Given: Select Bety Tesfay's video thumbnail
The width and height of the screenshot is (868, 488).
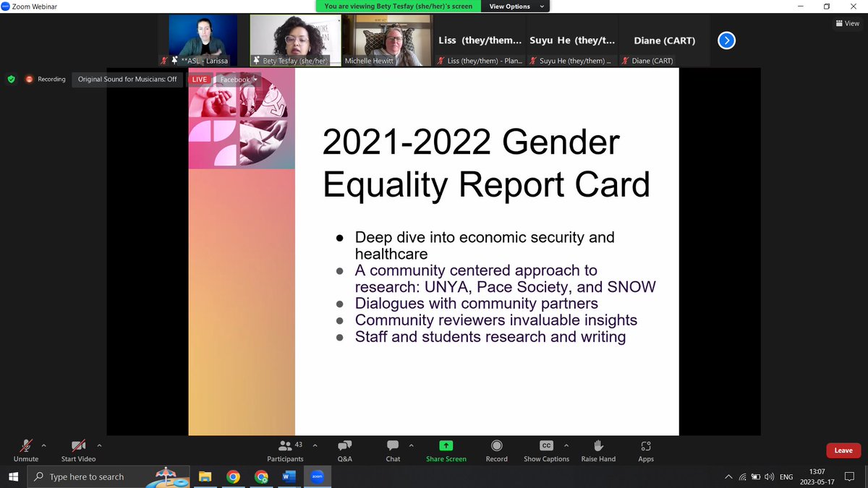Looking at the screenshot, I should pos(294,40).
